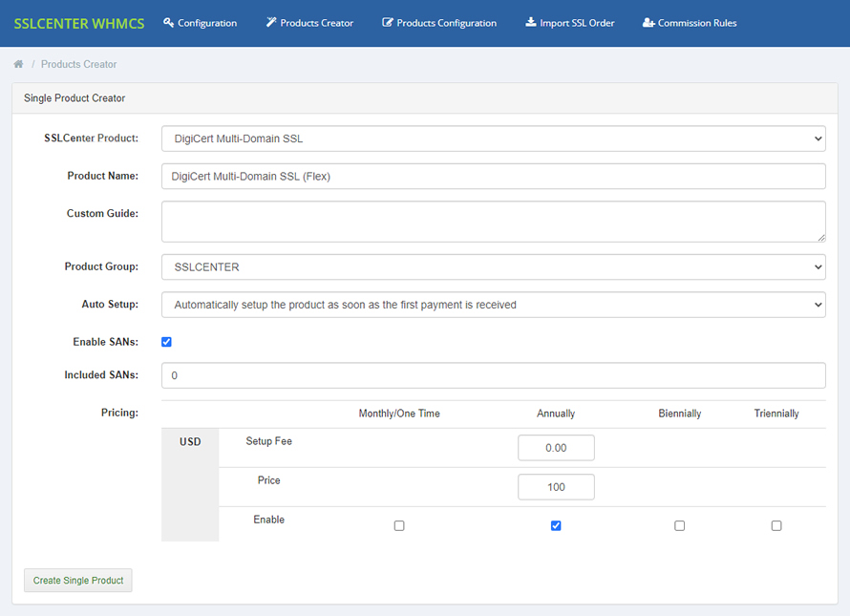Click the Enable row label in pricing

pos(269,520)
